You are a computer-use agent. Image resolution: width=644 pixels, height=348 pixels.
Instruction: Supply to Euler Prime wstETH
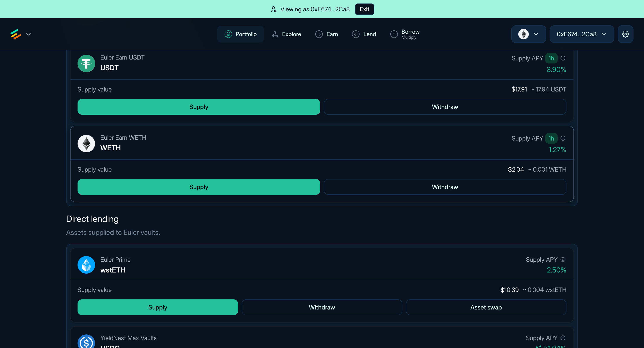158,308
